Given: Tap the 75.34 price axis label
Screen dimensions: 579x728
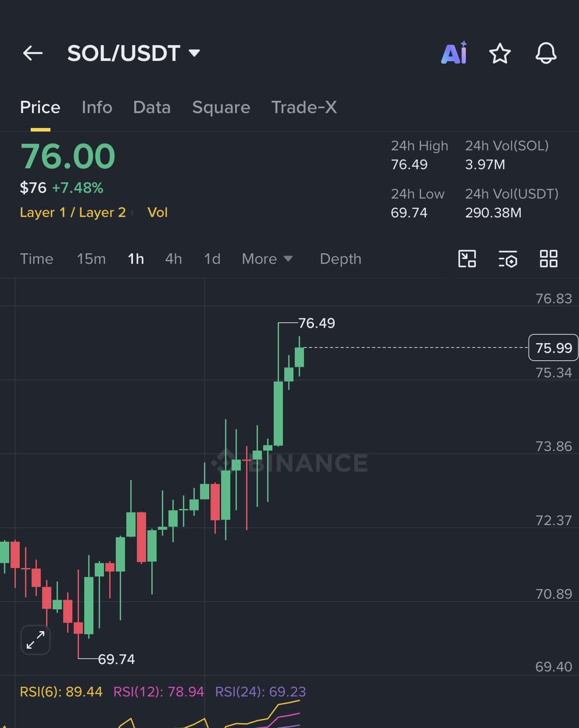Looking at the screenshot, I should 554,373.
